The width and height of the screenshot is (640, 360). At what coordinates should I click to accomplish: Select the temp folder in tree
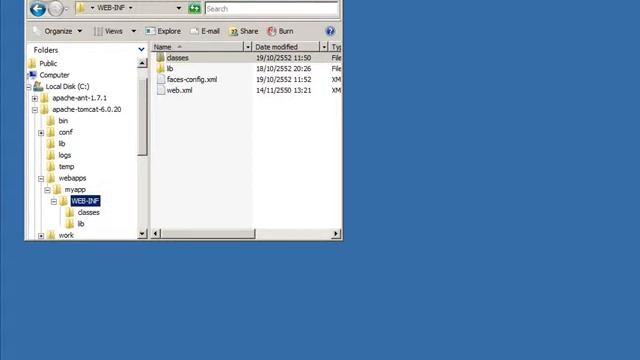click(x=66, y=167)
